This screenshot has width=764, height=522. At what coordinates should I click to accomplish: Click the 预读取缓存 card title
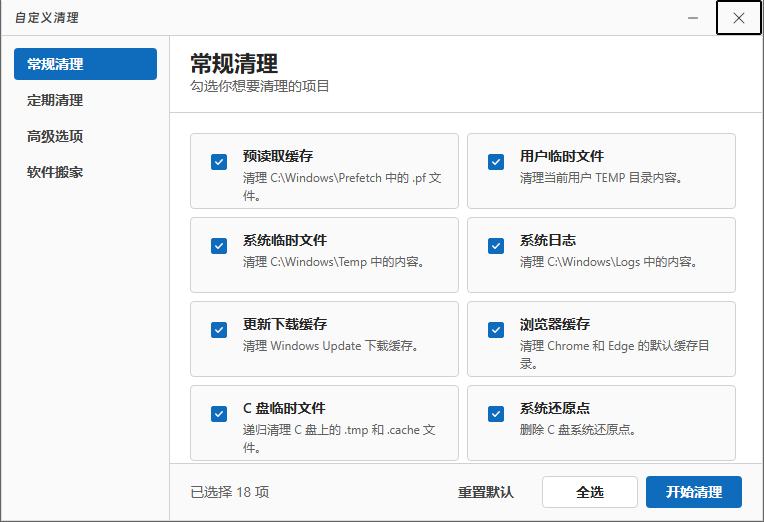pos(278,156)
